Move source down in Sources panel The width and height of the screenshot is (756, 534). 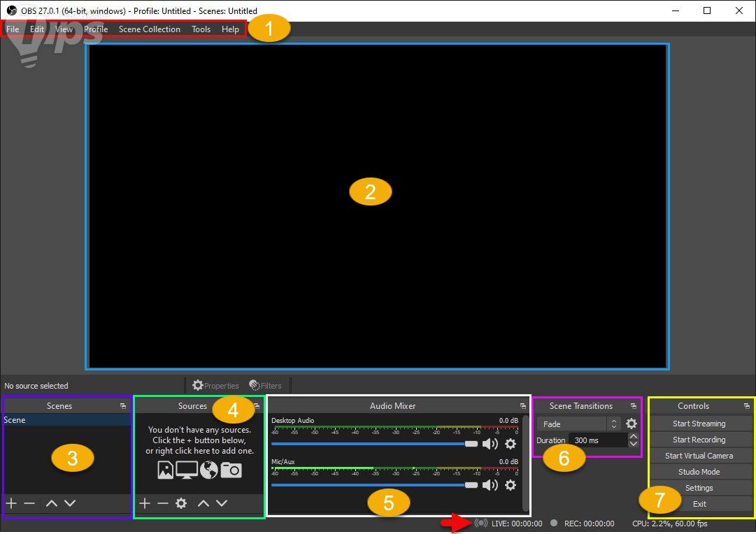(x=222, y=503)
